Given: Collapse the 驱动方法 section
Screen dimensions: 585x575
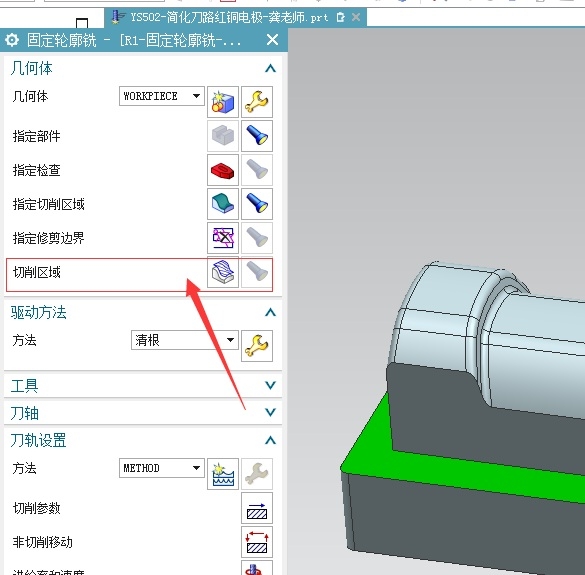Looking at the screenshot, I should 270,312.
